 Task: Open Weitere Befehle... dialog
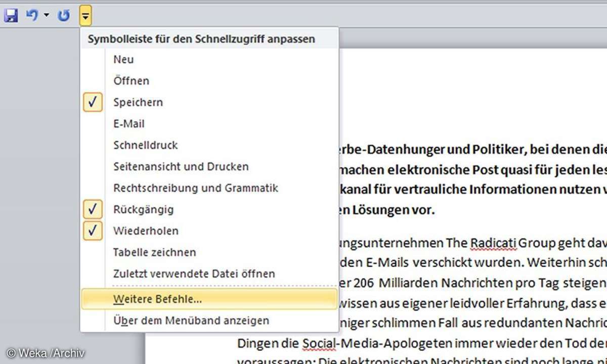pos(157,299)
